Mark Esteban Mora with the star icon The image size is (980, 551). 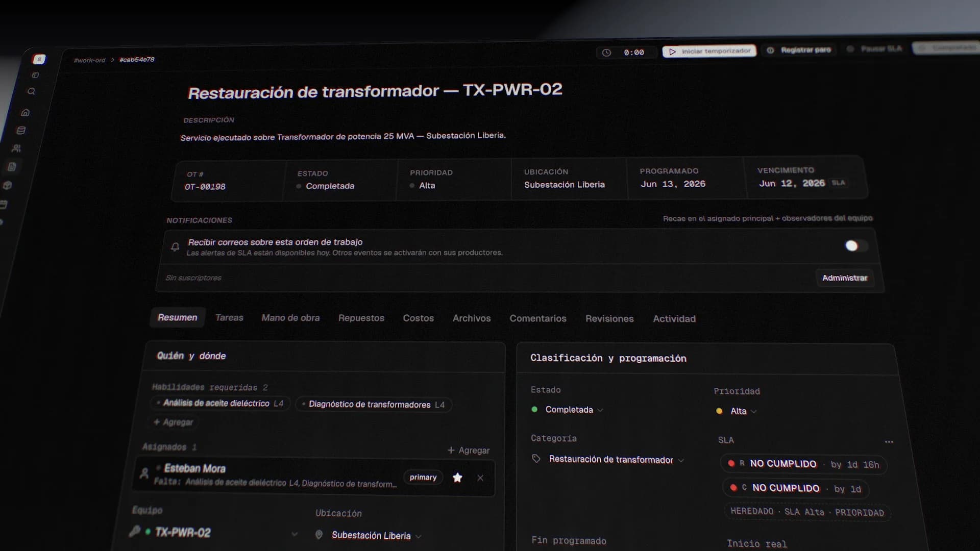(x=457, y=478)
